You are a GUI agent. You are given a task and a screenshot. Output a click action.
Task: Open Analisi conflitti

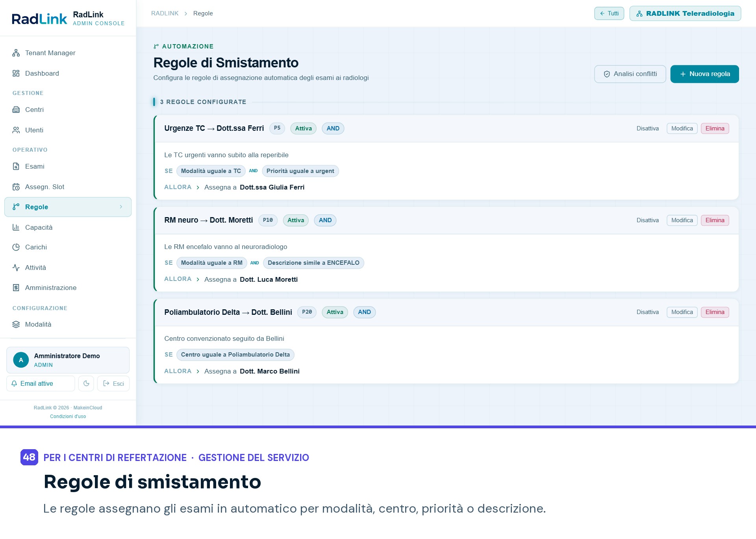pos(630,74)
